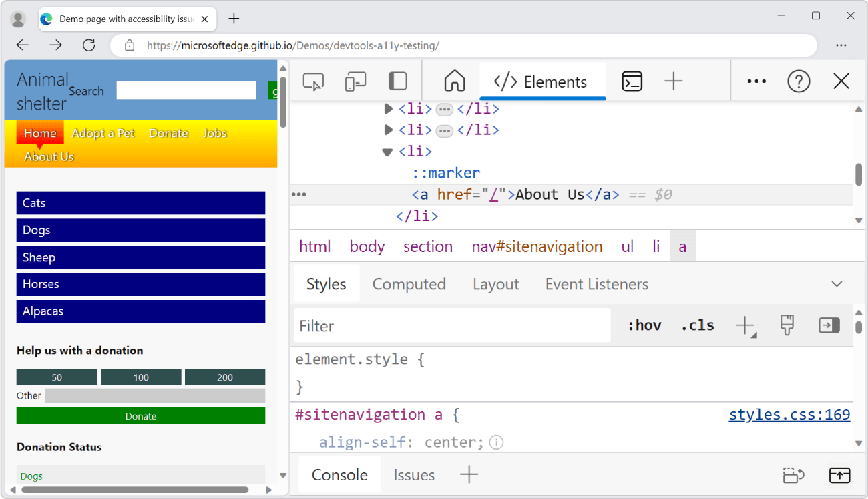
Task: Switch to the Computed tab
Action: (409, 284)
